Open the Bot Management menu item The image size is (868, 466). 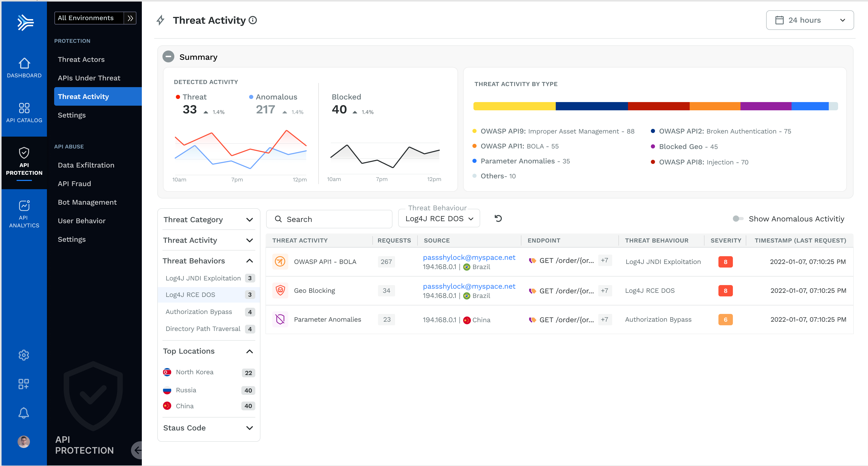[x=87, y=202]
